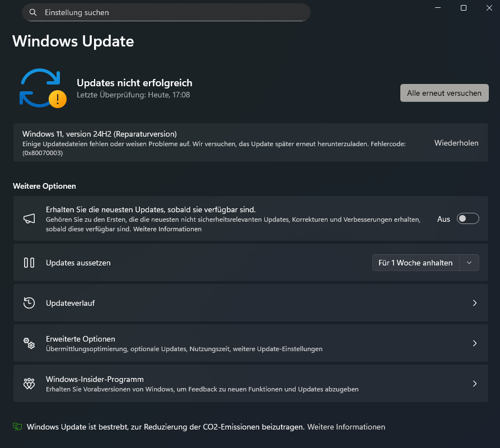Click the Erweiterte Optionen gears icon
Image resolution: width=500 pixels, height=448 pixels.
click(29, 343)
